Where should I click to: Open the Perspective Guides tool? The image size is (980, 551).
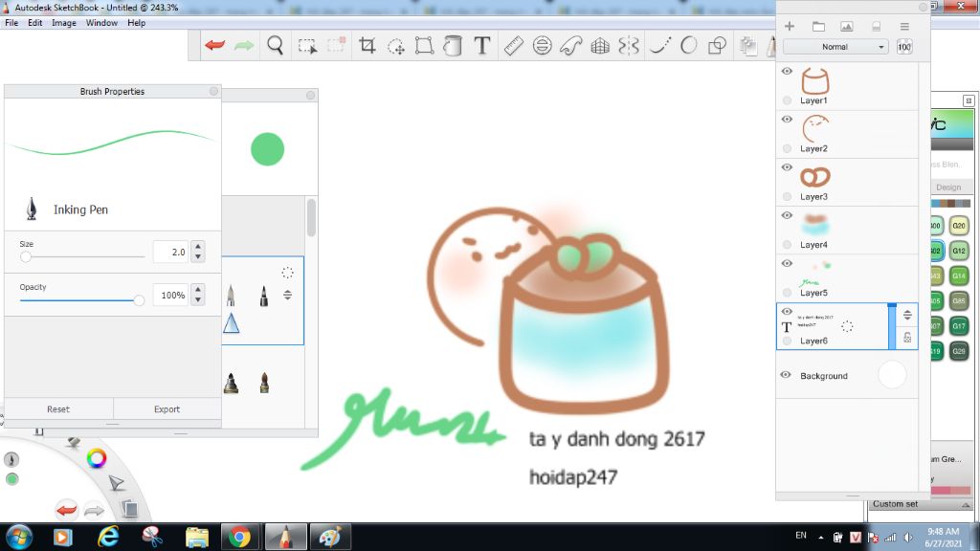[x=600, y=46]
